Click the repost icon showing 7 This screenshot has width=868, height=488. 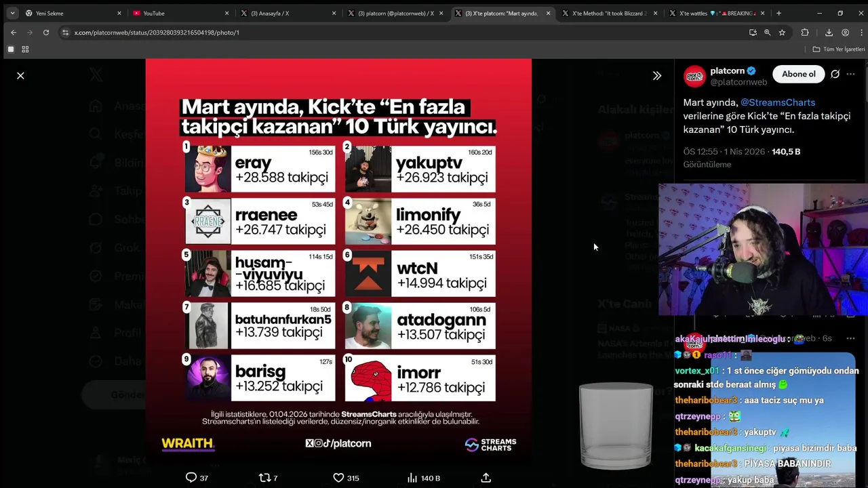tap(268, 478)
